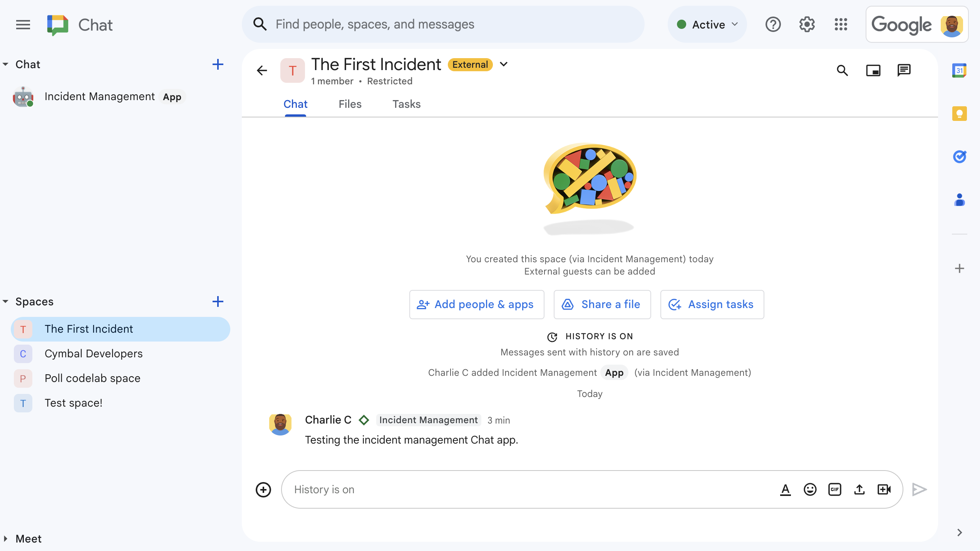Click the back navigation arrow

pos(263,70)
